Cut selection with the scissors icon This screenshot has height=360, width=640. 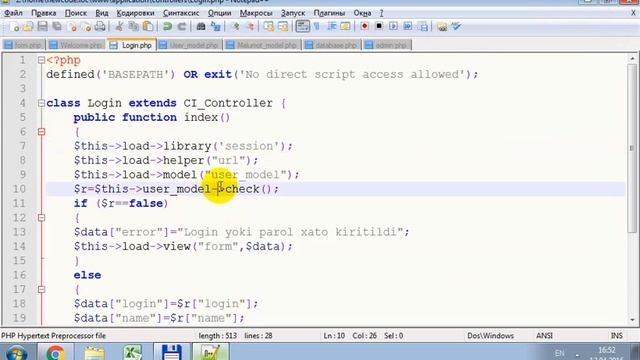point(119,27)
